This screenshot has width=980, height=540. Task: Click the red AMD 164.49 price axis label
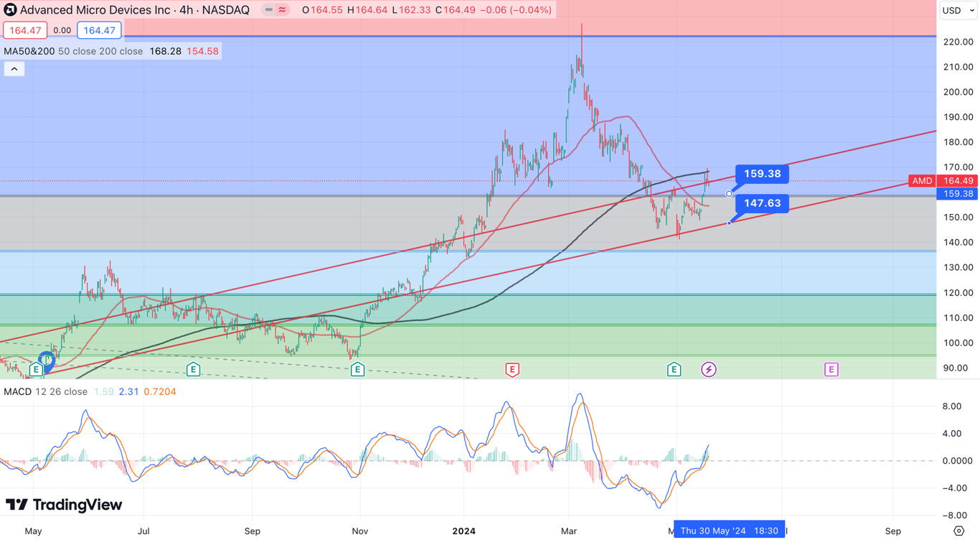943,181
